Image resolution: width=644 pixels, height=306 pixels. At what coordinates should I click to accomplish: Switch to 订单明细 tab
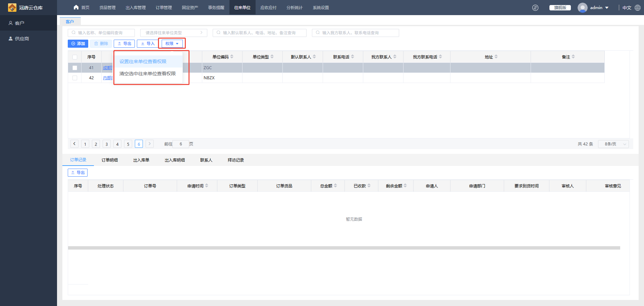tap(110, 160)
